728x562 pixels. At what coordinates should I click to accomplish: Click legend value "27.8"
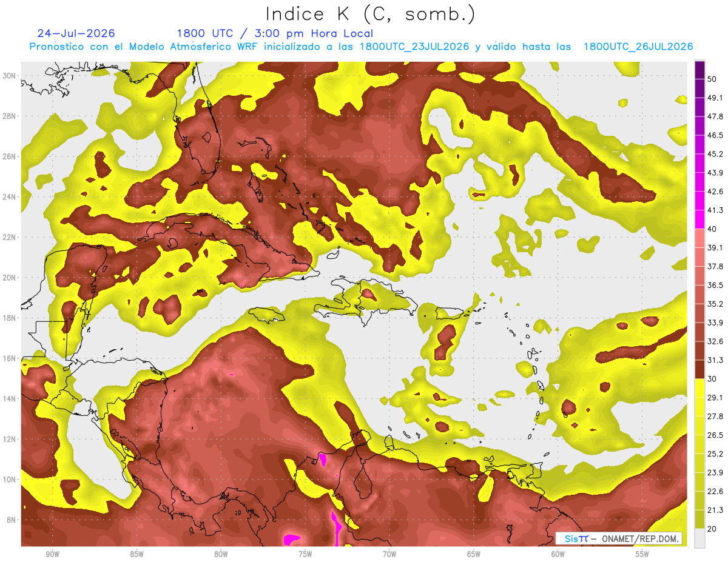click(x=715, y=416)
